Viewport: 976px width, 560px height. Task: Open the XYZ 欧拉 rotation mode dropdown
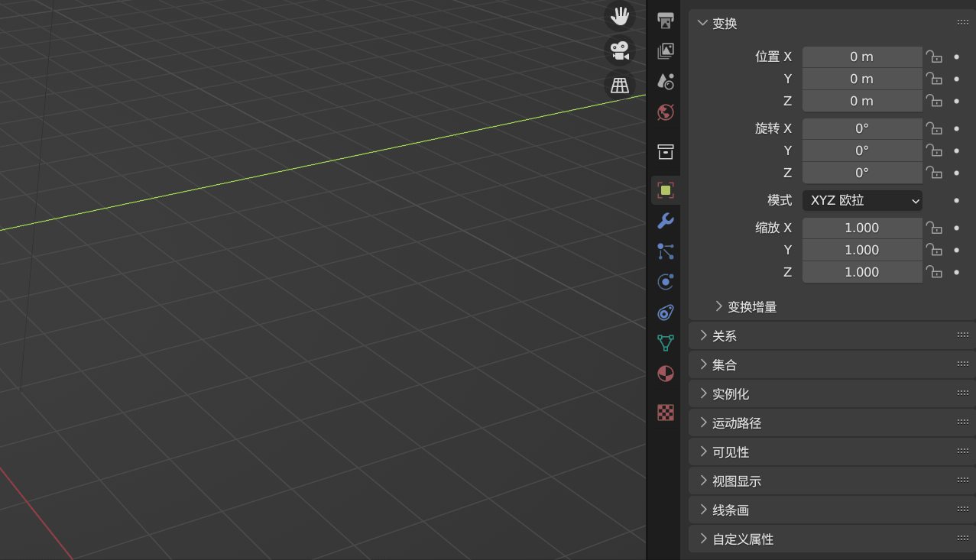coord(862,200)
